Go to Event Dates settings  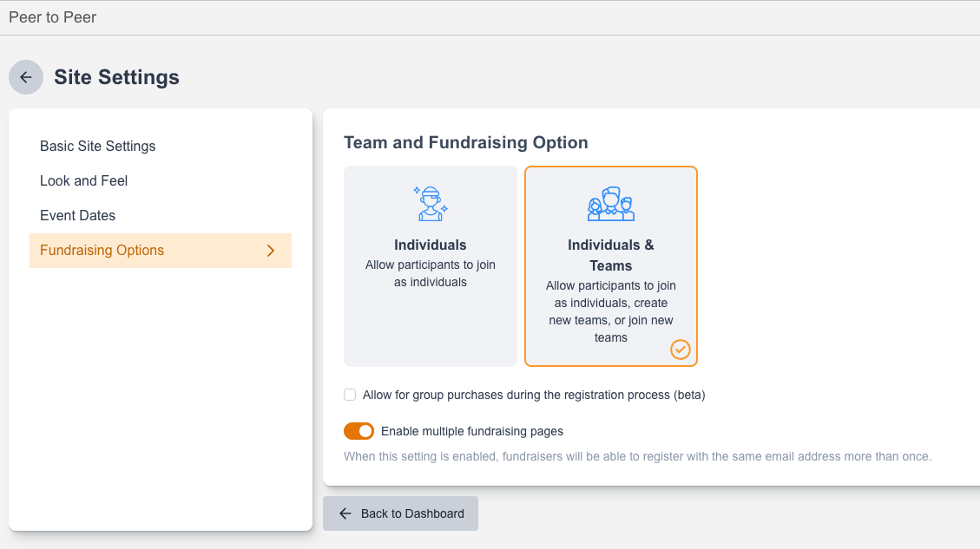tap(77, 215)
